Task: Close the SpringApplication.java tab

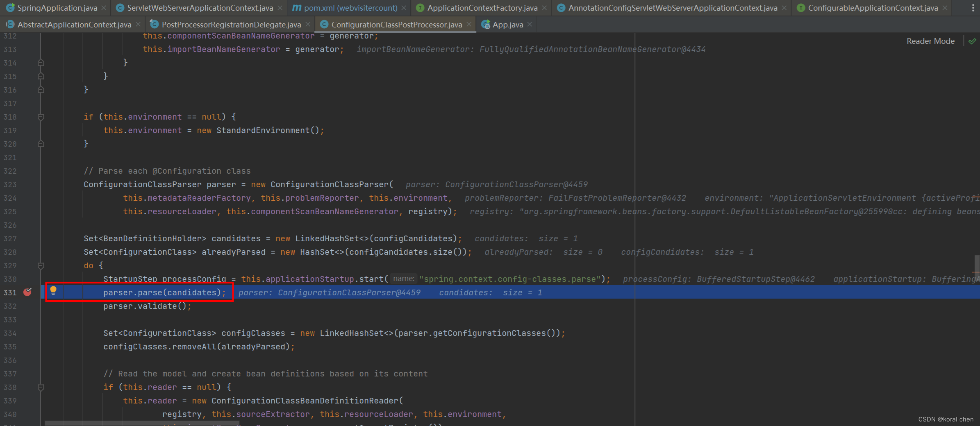Action: tap(104, 8)
